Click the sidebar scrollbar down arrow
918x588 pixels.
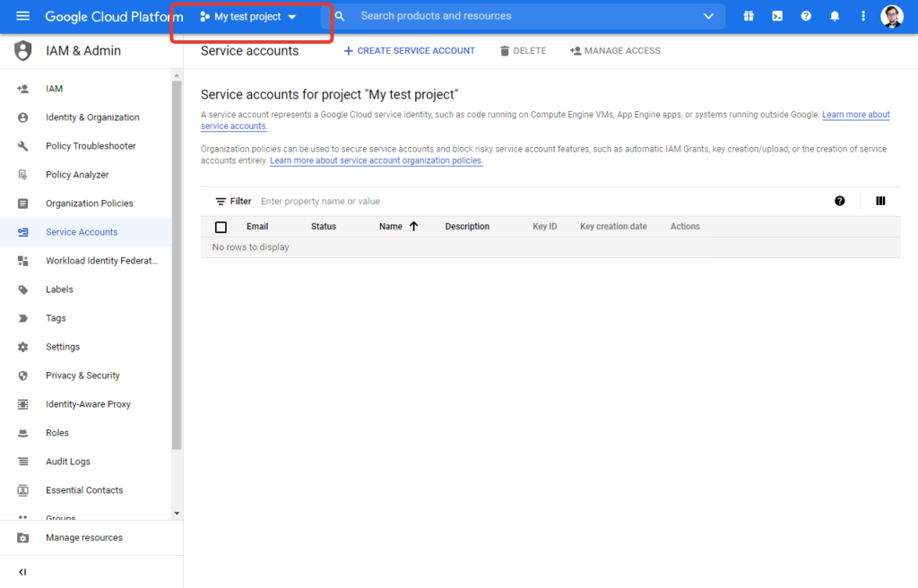click(177, 513)
